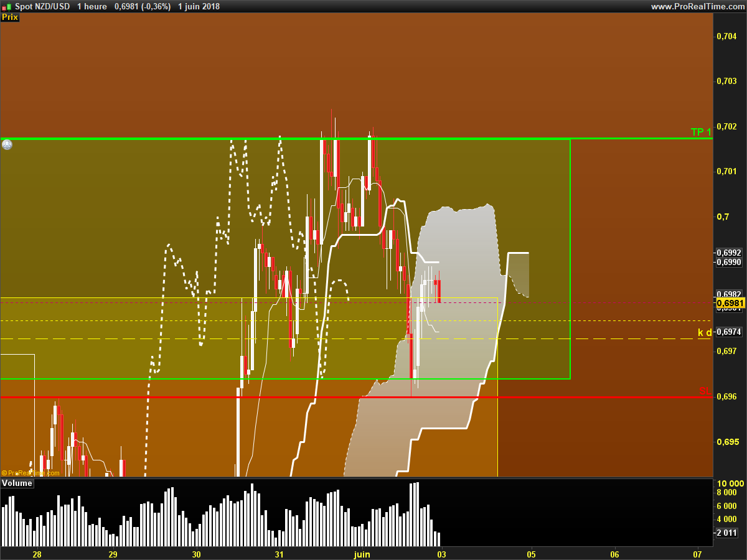The width and height of the screenshot is (747, 560).
Task: Click the 28 date on time axis
Action: [x=37, y=554]
